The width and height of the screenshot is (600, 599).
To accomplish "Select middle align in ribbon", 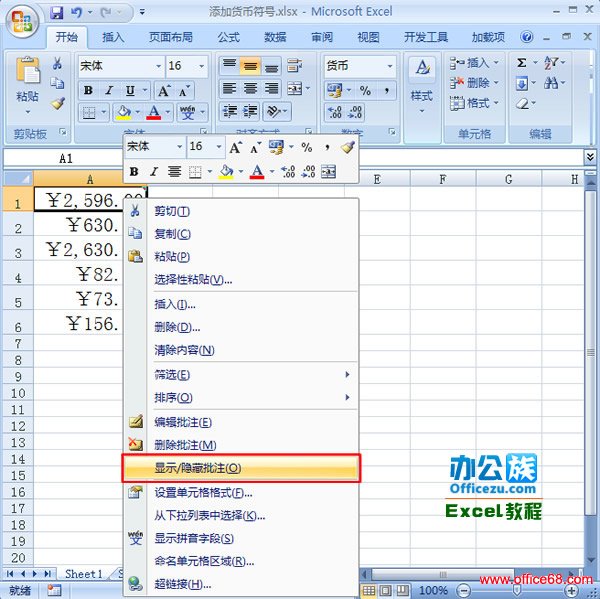I will click(x=250, y=65).
